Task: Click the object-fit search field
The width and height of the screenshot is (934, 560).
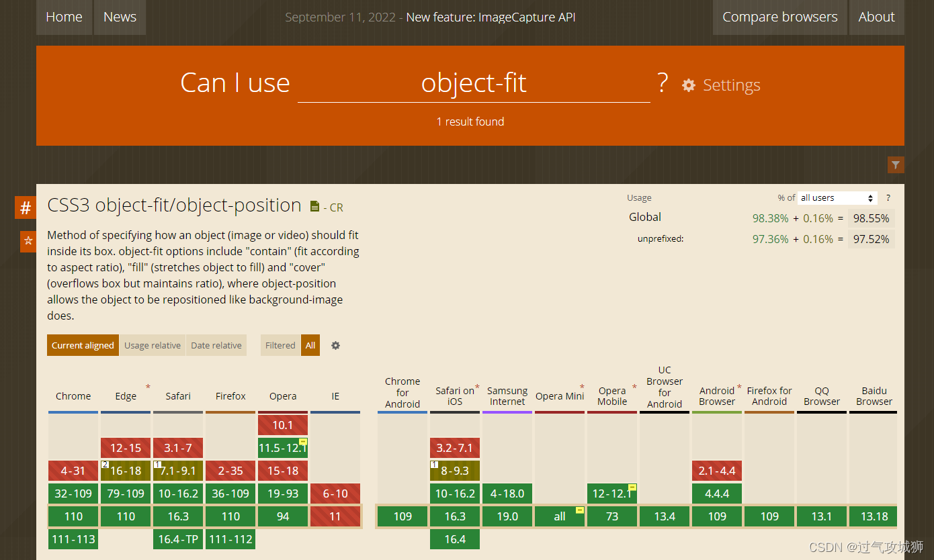Action: [x=474, y=83]
